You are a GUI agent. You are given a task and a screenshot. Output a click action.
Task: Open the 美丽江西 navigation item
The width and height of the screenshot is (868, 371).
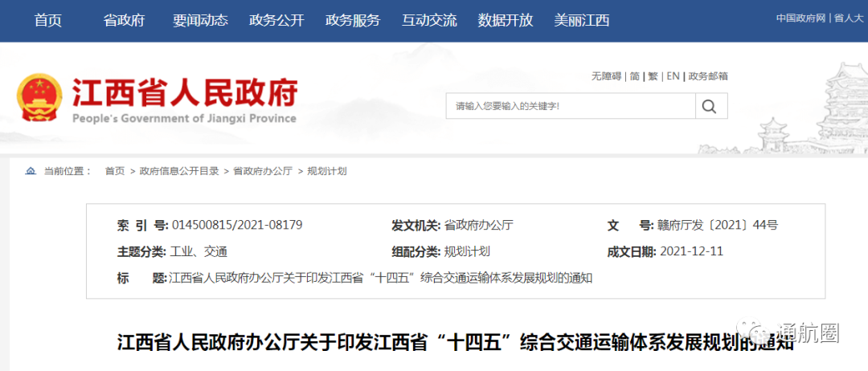point(582,20)
